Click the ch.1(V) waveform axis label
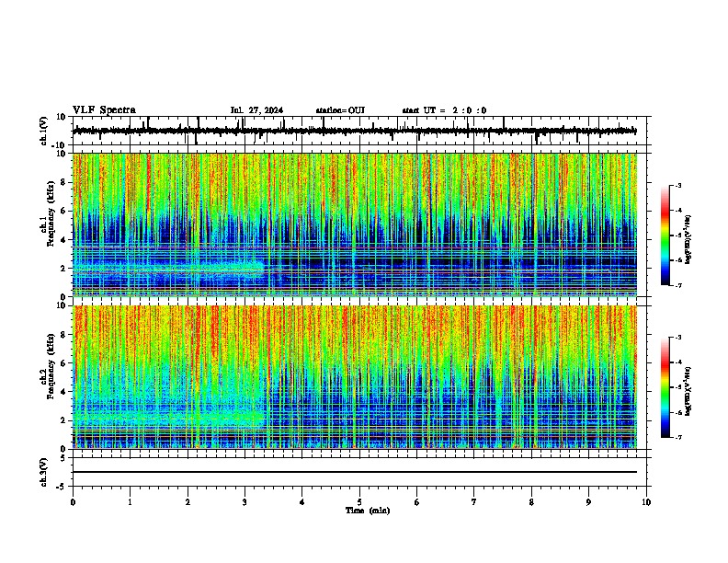Screen dimensions: 728x563 click(x=44, y=131)
